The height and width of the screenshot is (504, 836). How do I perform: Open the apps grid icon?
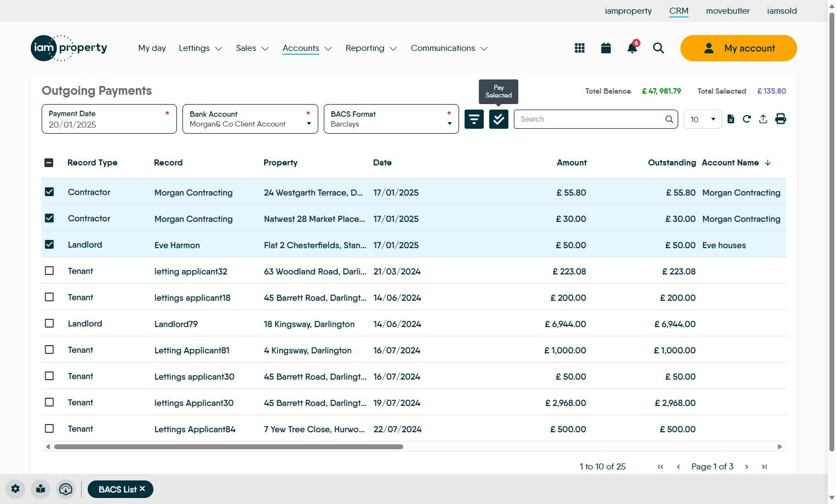pos(580,48)
